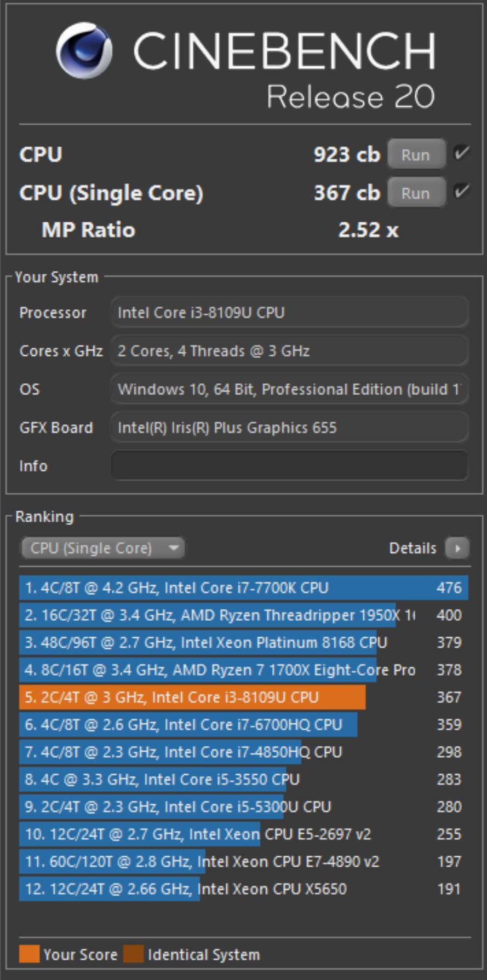Image resolution: width=487 pixels, height=980 pixels.
Task: Select ranking row Intel Core i7-6700HQ CPU
Action: [x=244, y=725]
